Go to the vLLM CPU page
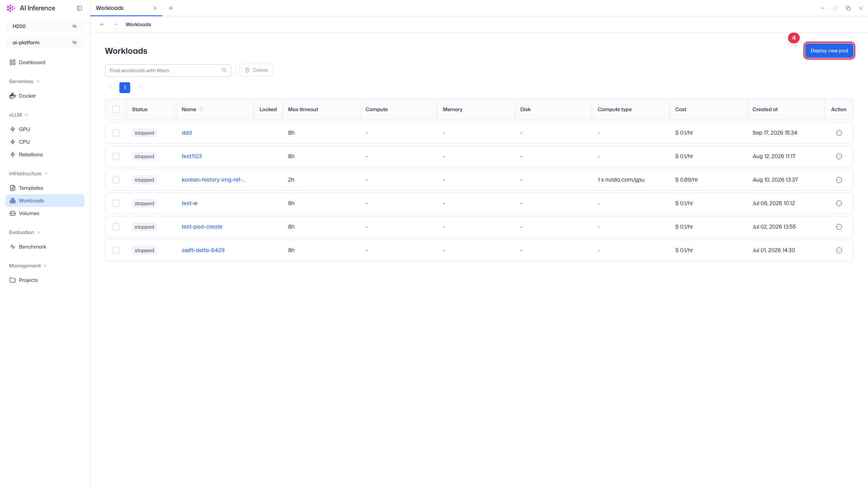868x488 pixels. click(45, 142)
